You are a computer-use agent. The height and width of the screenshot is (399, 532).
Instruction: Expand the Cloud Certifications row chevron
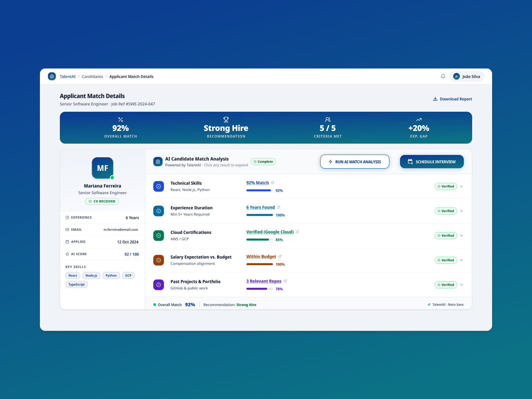point(462,236)
